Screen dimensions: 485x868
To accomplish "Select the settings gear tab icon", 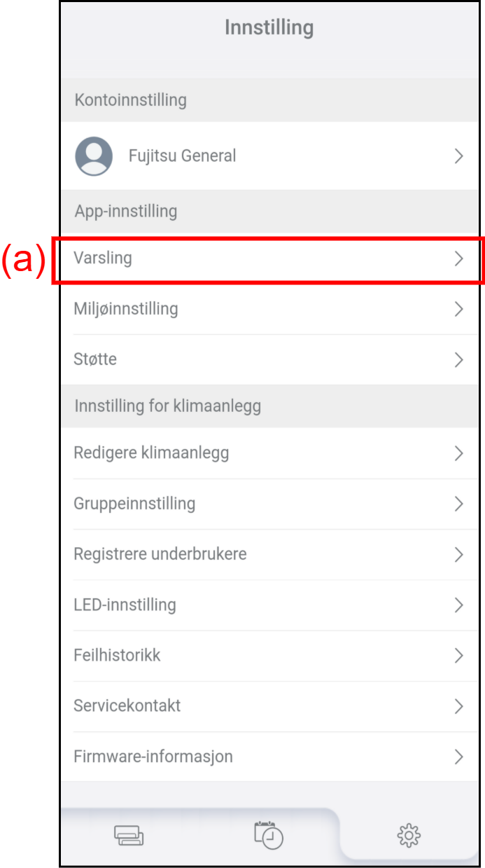I will [x=409, y=835].
